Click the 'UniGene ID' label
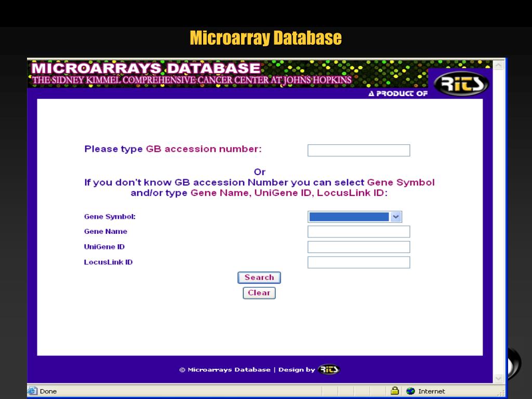This screenshot has width=532, height=399. pos(104,247)
